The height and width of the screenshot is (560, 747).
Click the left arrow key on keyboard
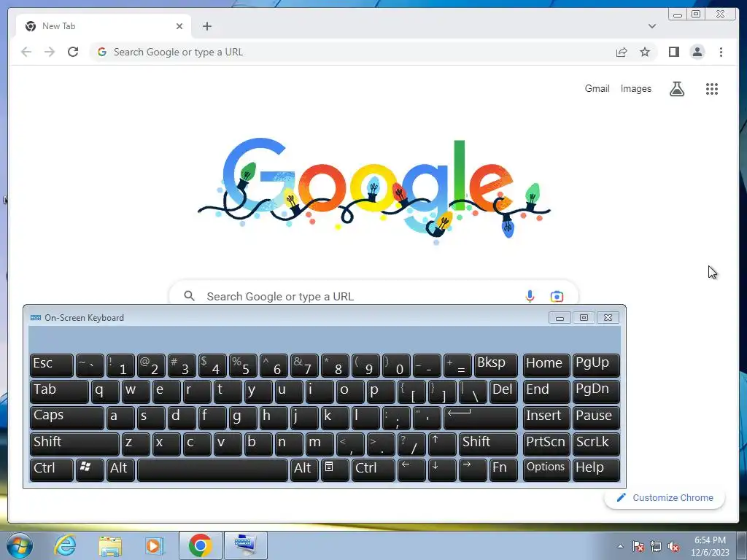[411, 470]
